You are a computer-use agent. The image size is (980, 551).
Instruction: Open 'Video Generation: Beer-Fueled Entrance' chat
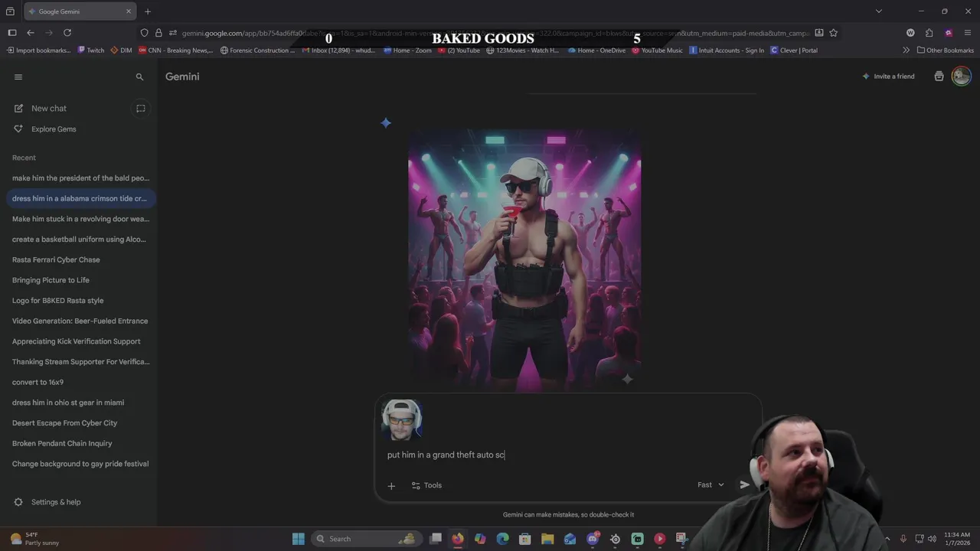coord(80,321)
